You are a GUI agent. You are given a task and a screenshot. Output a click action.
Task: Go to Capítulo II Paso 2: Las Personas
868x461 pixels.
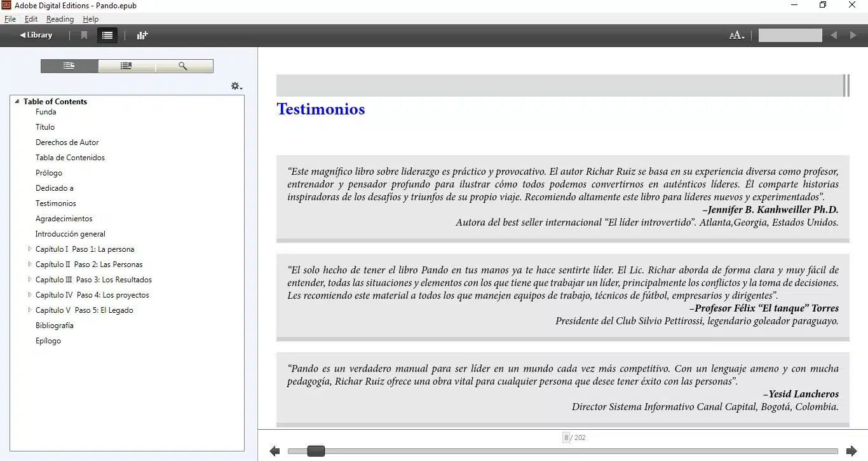point(89,265)
